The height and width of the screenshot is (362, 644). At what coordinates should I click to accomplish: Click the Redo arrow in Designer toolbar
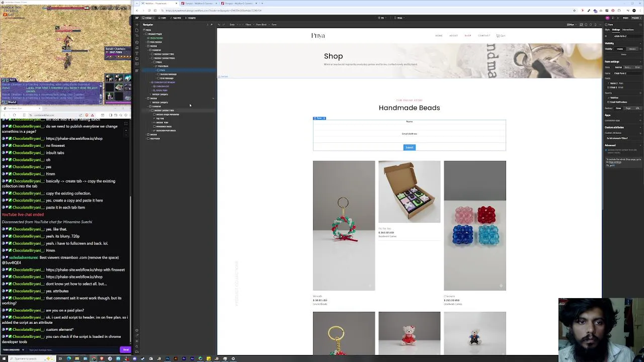223,25
